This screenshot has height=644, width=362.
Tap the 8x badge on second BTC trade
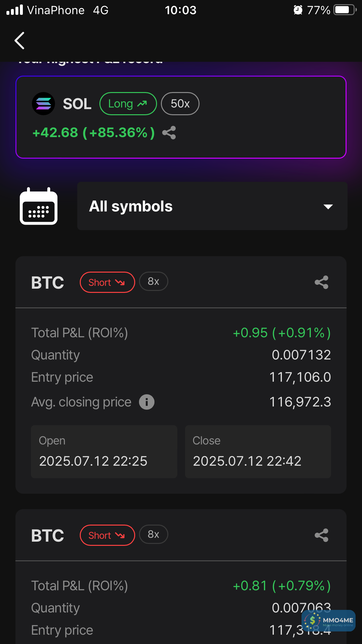[x=153, y=535]
